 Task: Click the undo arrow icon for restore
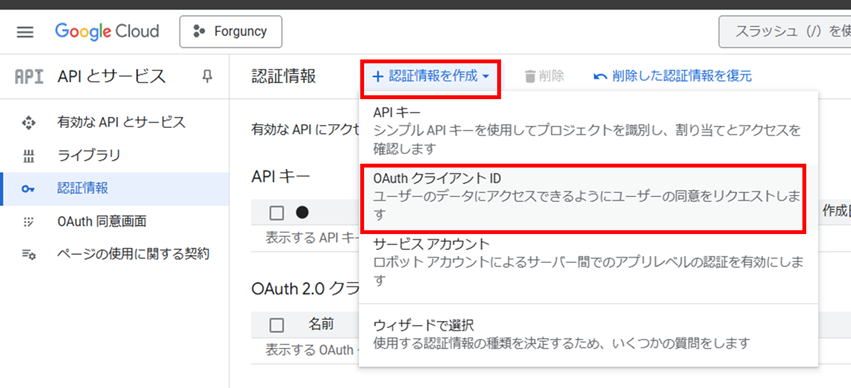point(600,77)
